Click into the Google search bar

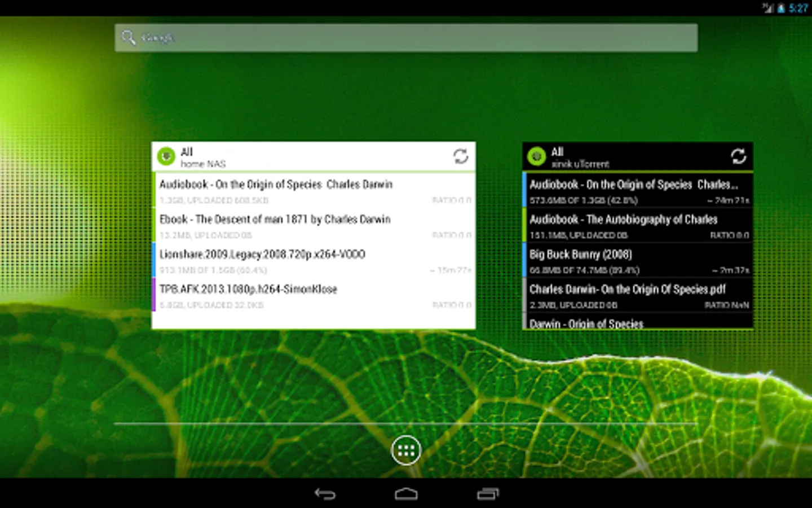[406, 38]
